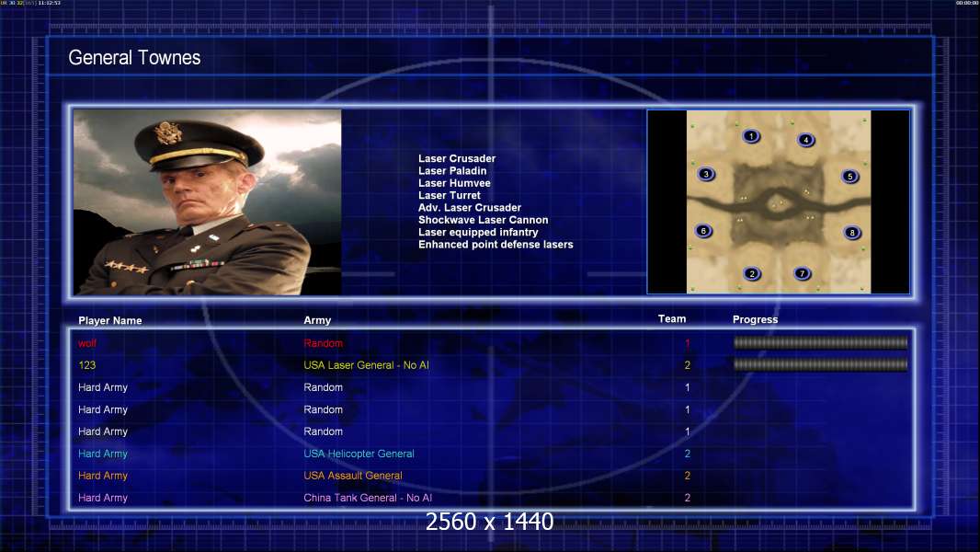Screen dimensions: 980x552
Task: Click team number 2 for player 123
Action: (688, 365)
